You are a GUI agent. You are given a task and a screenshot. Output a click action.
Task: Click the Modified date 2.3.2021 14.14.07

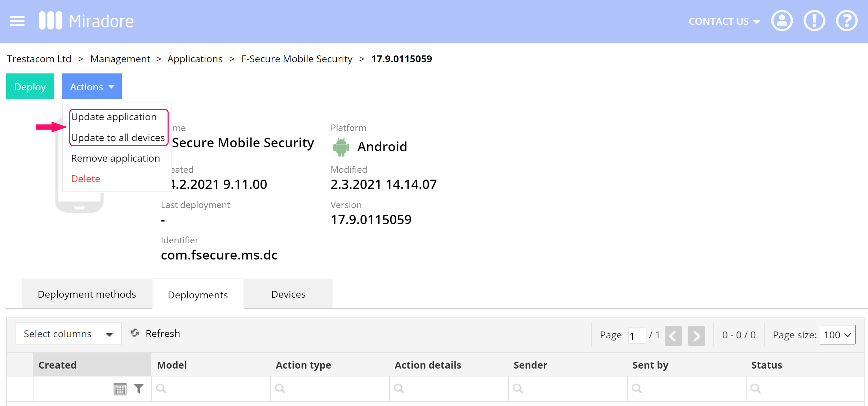[384, 184]
